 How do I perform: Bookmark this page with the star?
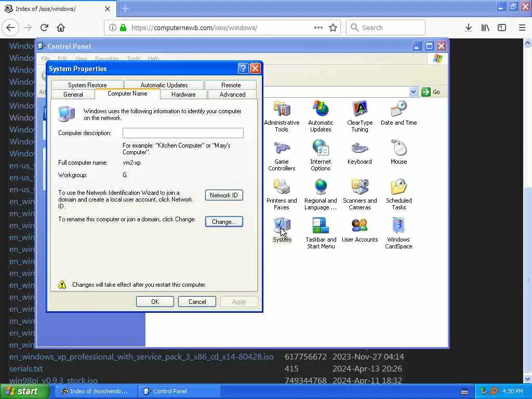point(333,28)
